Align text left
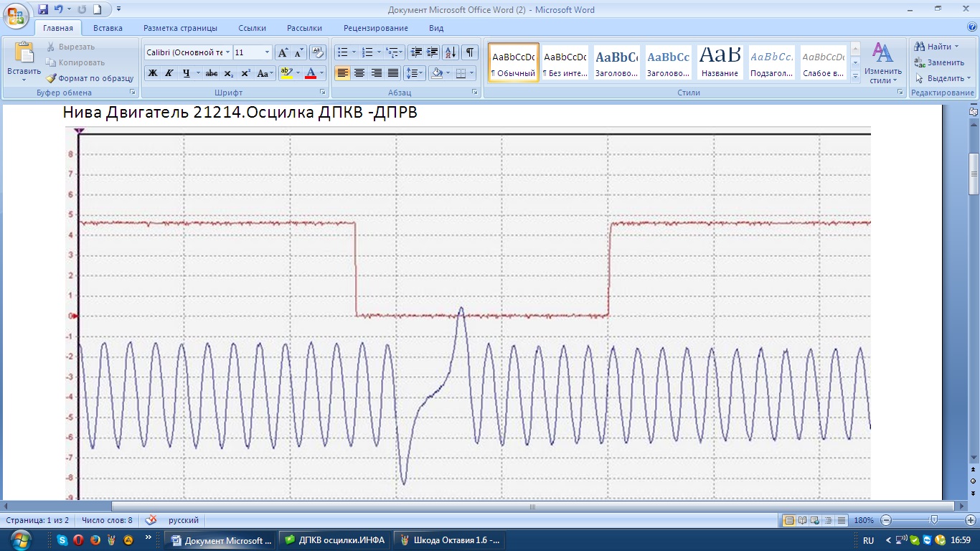 coord(343,73)
